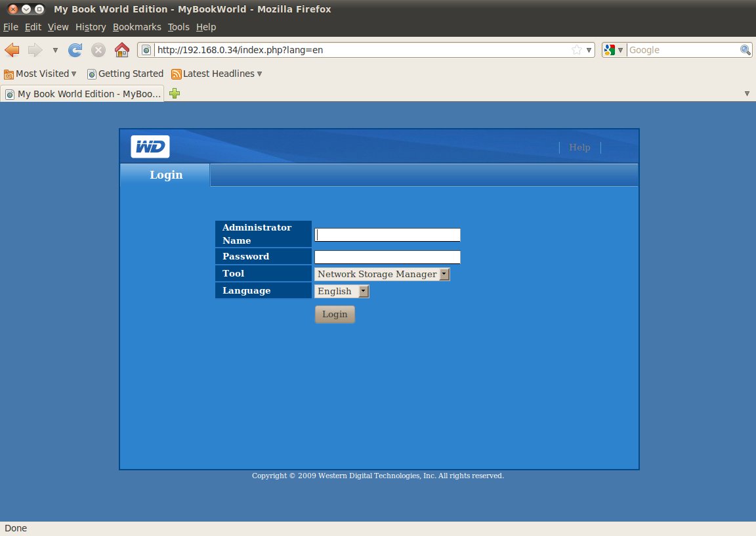Open the back/forward history dropdown arrow
This screenshot has width=756, height=536.
coord(55,50)
